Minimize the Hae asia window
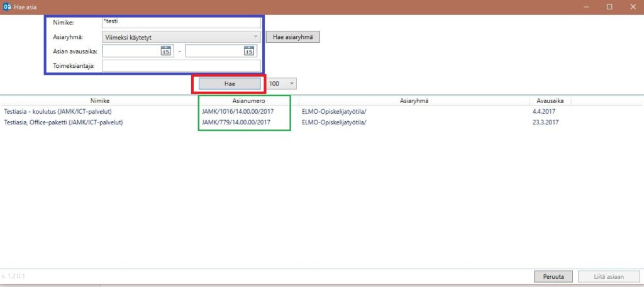 coord(587,6)
